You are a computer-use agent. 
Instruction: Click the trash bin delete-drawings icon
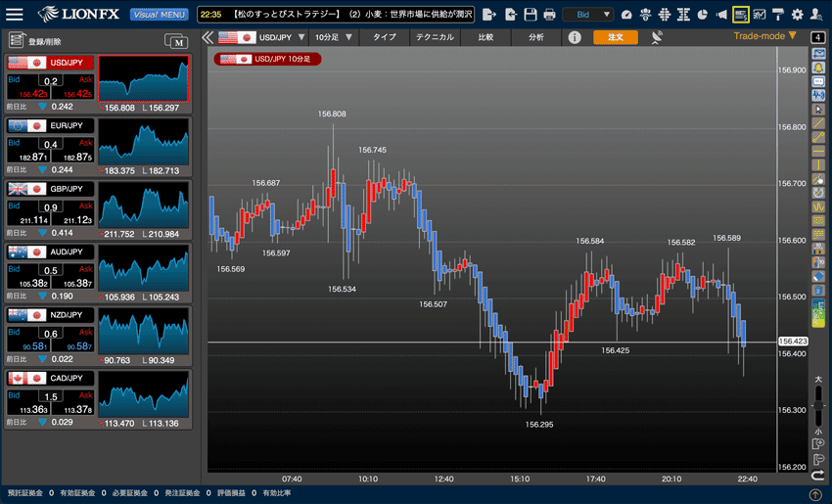click(818, 291)
